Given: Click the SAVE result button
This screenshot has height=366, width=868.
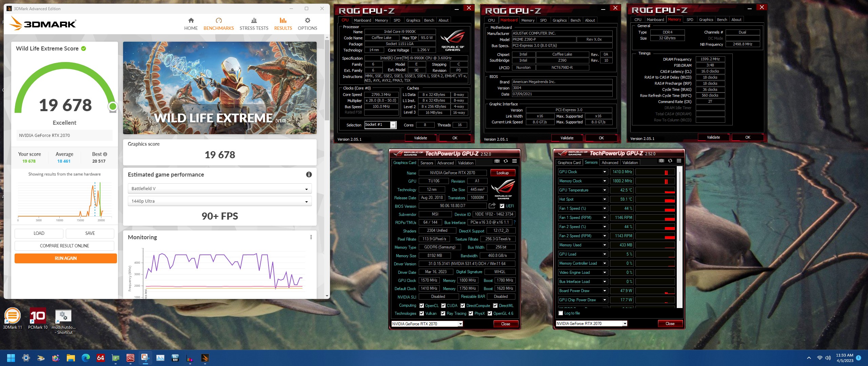Looking at the screenshot, I should pos(90,233).
